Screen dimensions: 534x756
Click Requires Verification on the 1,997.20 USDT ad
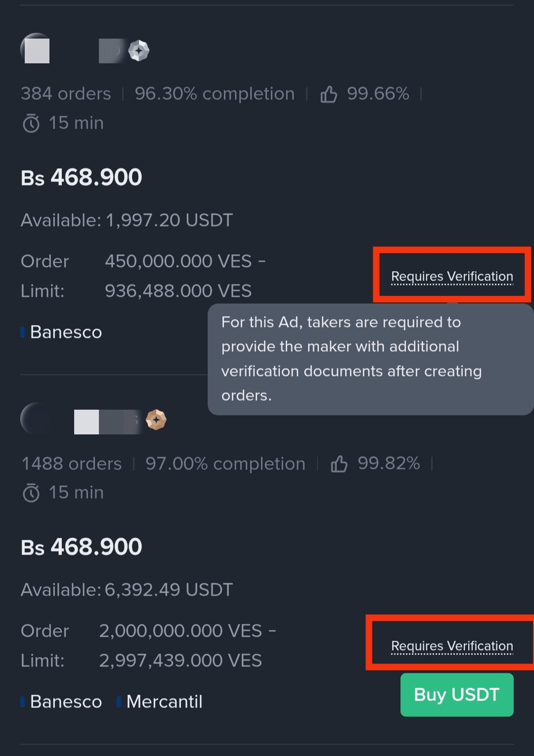tap(452, 276)
